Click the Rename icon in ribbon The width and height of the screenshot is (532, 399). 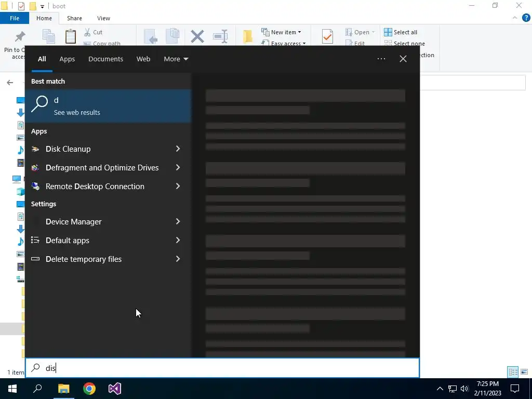pos(220,36)
